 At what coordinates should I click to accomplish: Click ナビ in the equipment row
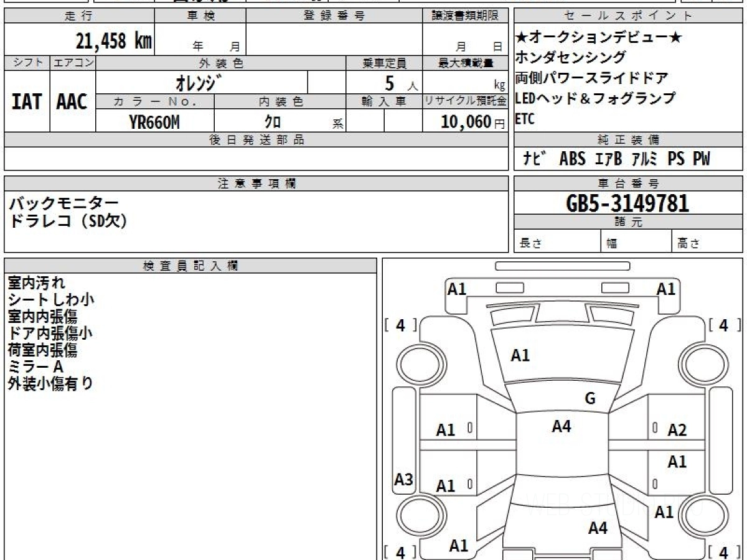[535, 159]
